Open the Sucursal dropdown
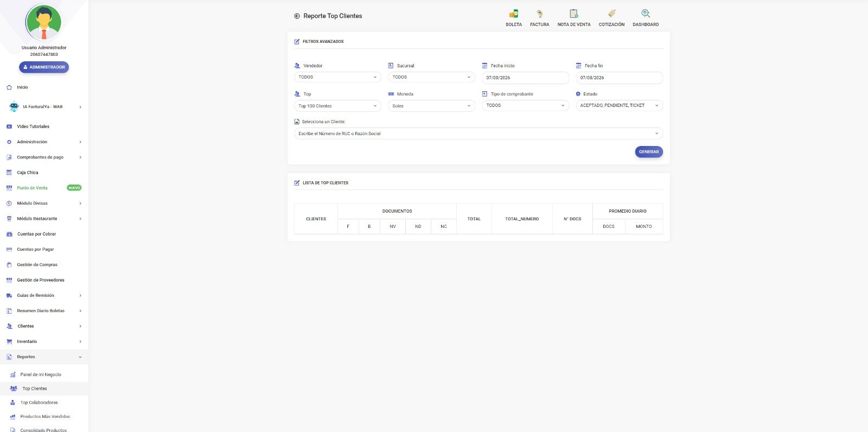This screenshot has height=432, width=868. tap(431, 77)
